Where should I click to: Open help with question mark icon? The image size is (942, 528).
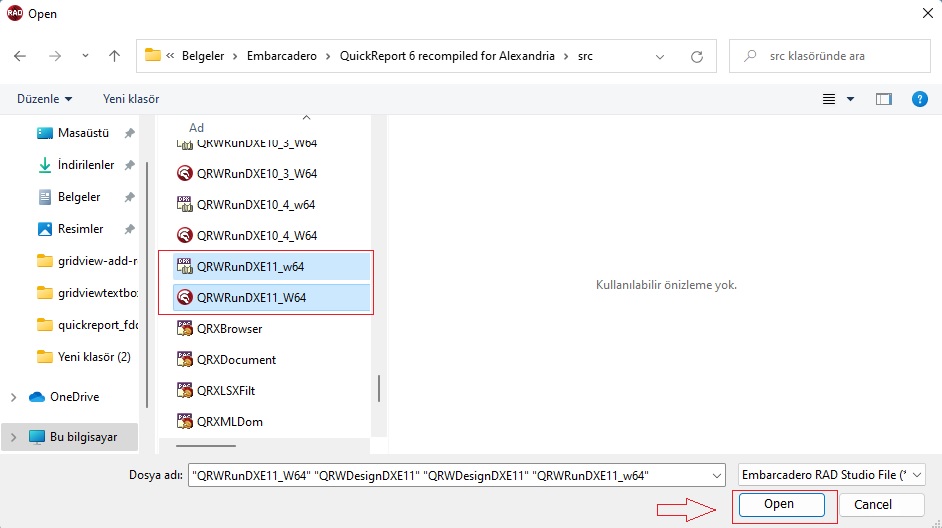click(920, 99)
